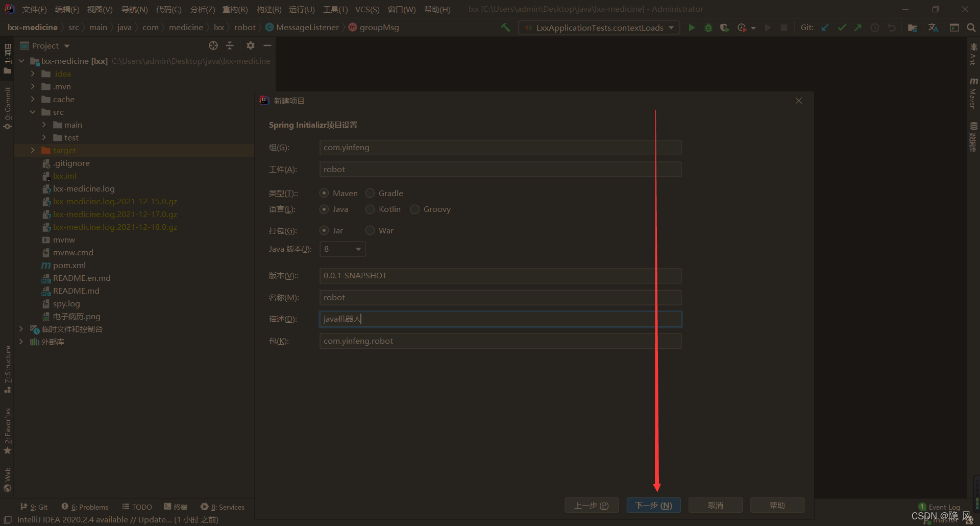
Task: Expand the main folder in project tree
Action: [x=44, y=125]
